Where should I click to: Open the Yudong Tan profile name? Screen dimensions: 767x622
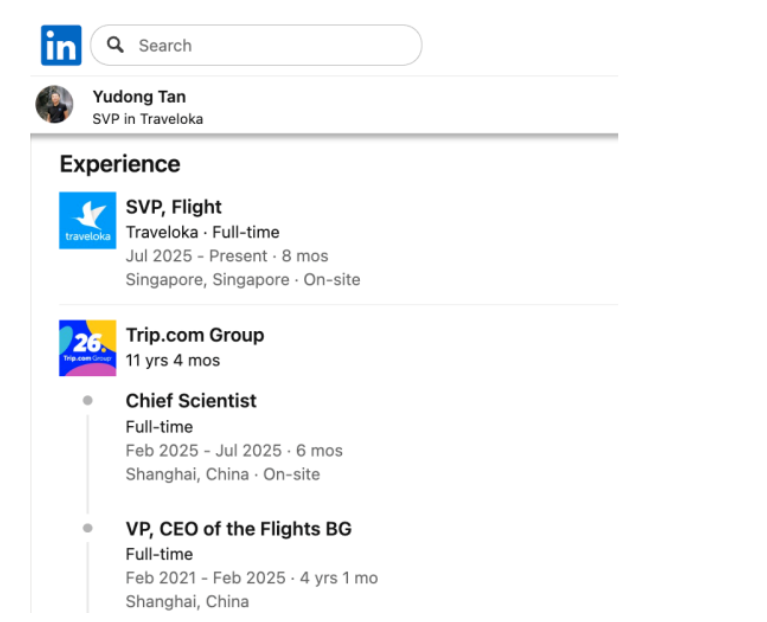tap(139, 97)
